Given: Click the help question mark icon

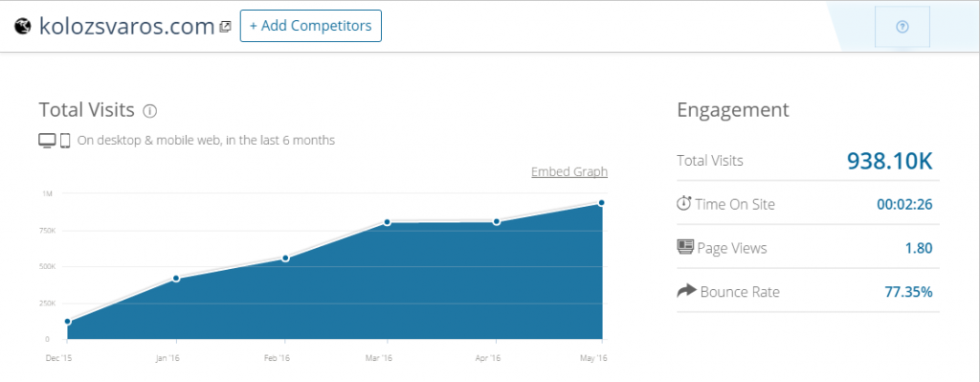Looking at the screenshot, I should point(902,27).
